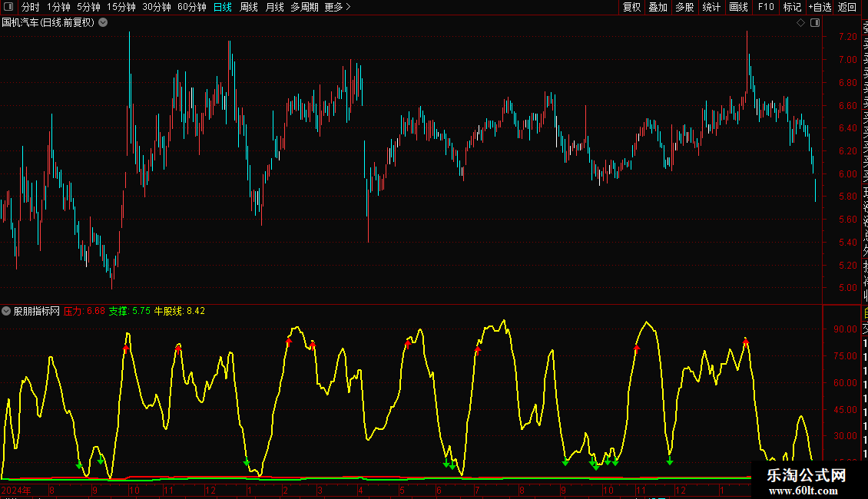Viewport: 868px width, 499px height.
Task: Click the 压力: 6.68 value
Action: (84, 311)
